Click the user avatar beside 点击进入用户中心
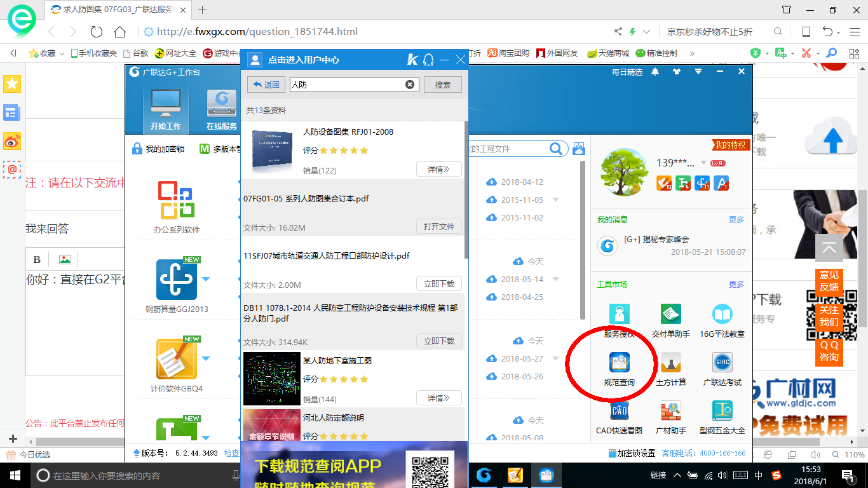The image size is (868, 488). pos(255,60)
